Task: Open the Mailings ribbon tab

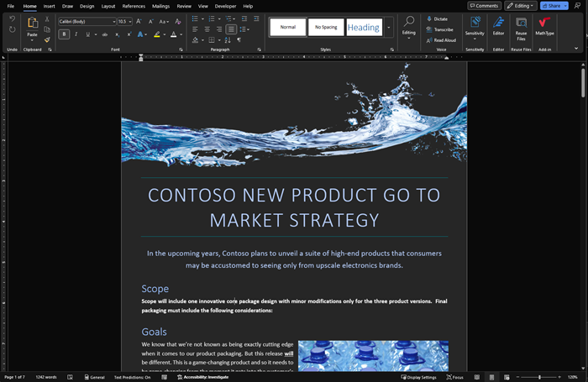Action: 160,6
